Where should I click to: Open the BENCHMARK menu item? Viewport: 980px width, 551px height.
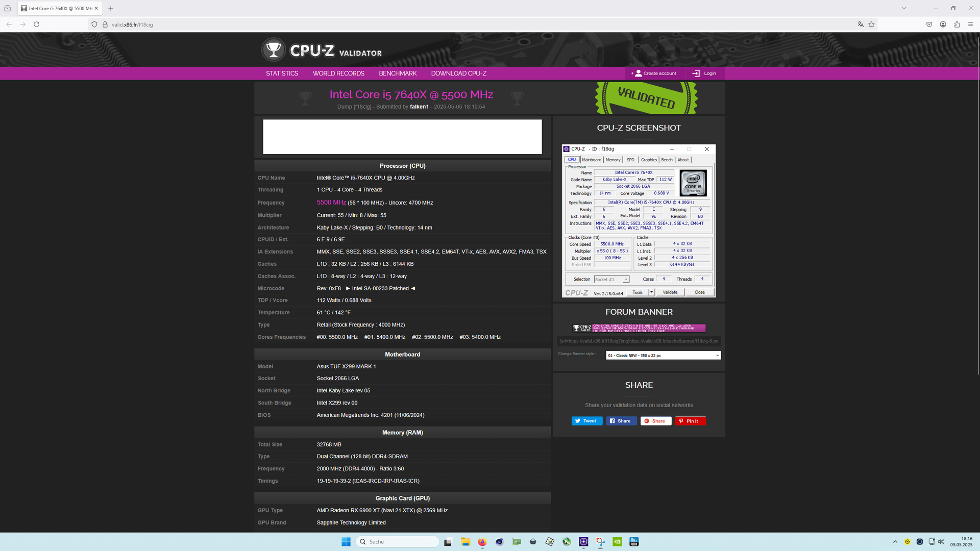coord(398,73)
